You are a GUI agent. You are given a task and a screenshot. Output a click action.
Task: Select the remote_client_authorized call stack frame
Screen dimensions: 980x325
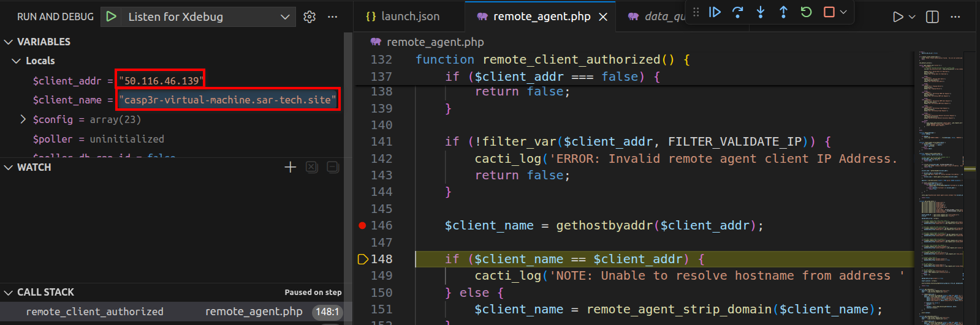94,312
